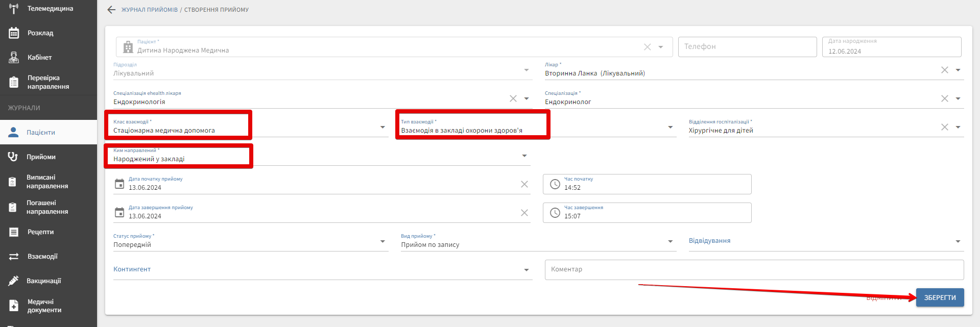This screenshot has width=980, height=327.
Task: Open the Ким направлений dropdown
Action: point(524,156)
